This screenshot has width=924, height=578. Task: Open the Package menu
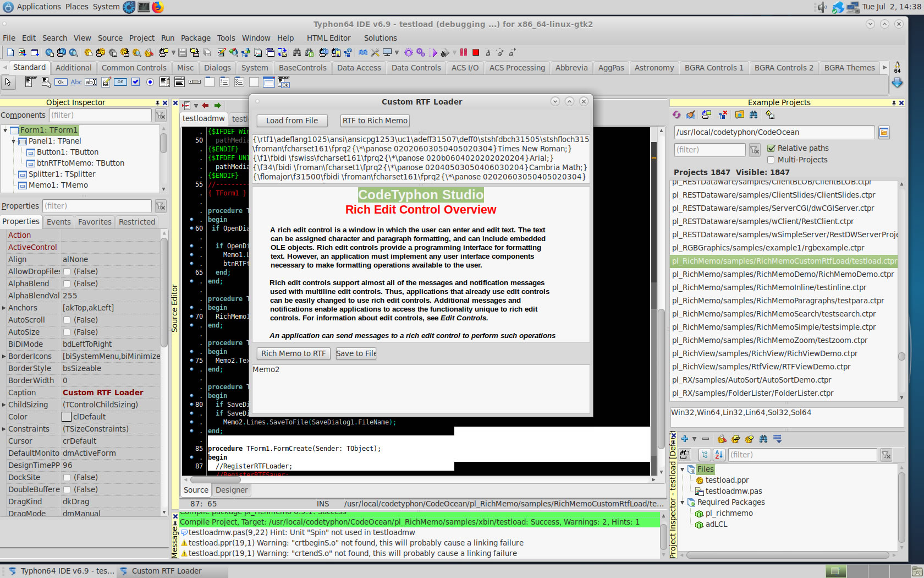(x=196, y=38)
